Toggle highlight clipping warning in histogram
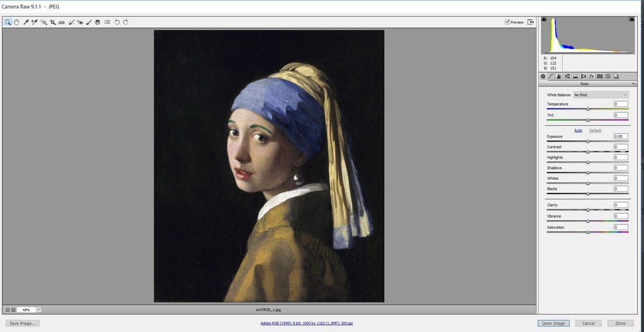Screen dimensions: 644x332 (631, 19)
